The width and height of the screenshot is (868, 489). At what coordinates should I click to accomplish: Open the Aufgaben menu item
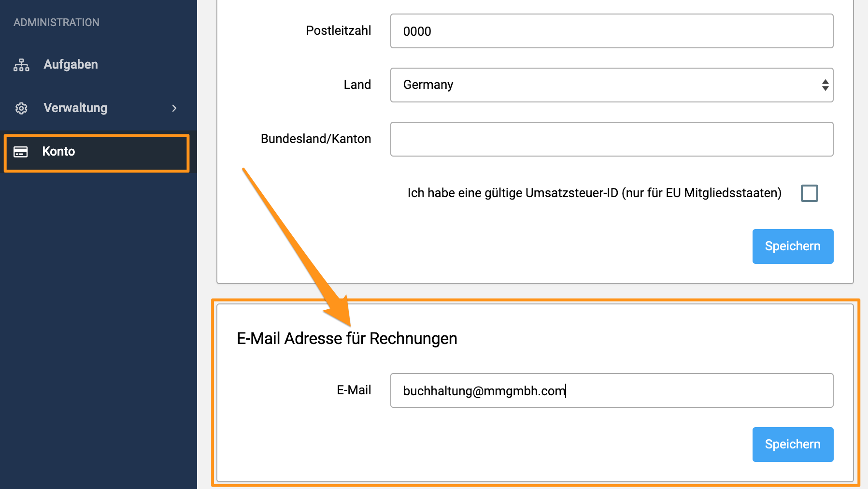click(x=99, y=65)
